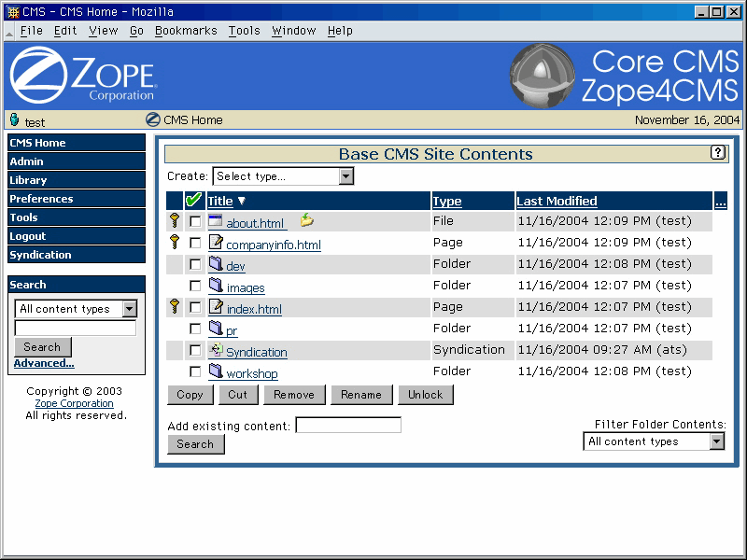Screen dimensions: 747x560
Task: Click the Core CMS globe logo
Action: tap(543, 76)
